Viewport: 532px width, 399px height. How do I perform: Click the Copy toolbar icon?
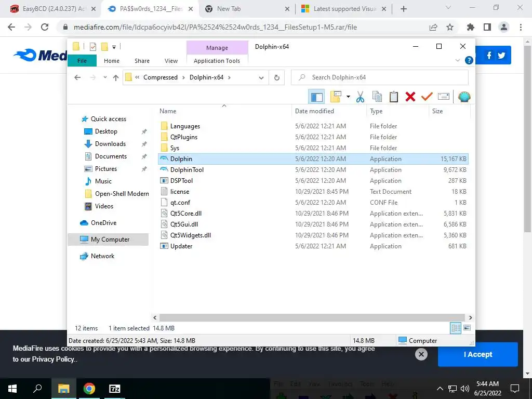coord(377,97)
